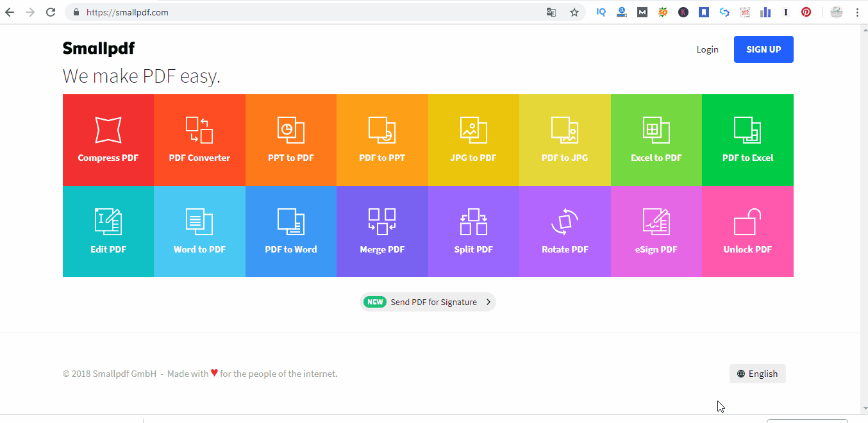Open the Compress PDF tool
The image size is (868, 423).
tap(108, 140)
